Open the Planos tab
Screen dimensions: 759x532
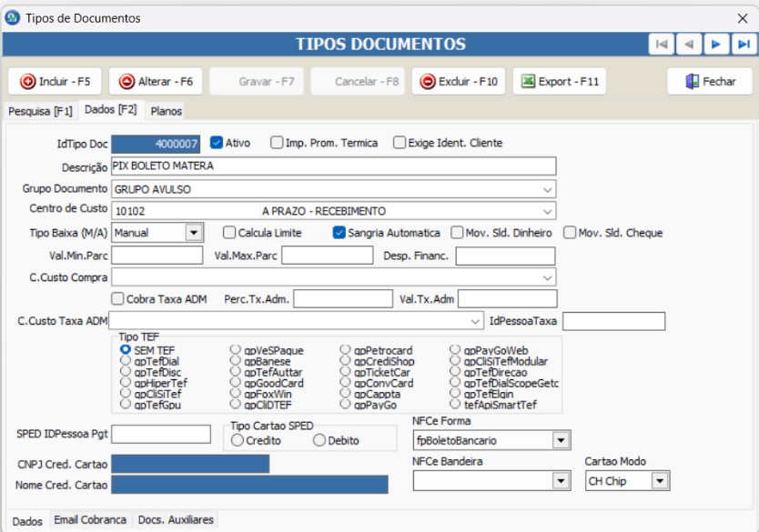point(166,111)
